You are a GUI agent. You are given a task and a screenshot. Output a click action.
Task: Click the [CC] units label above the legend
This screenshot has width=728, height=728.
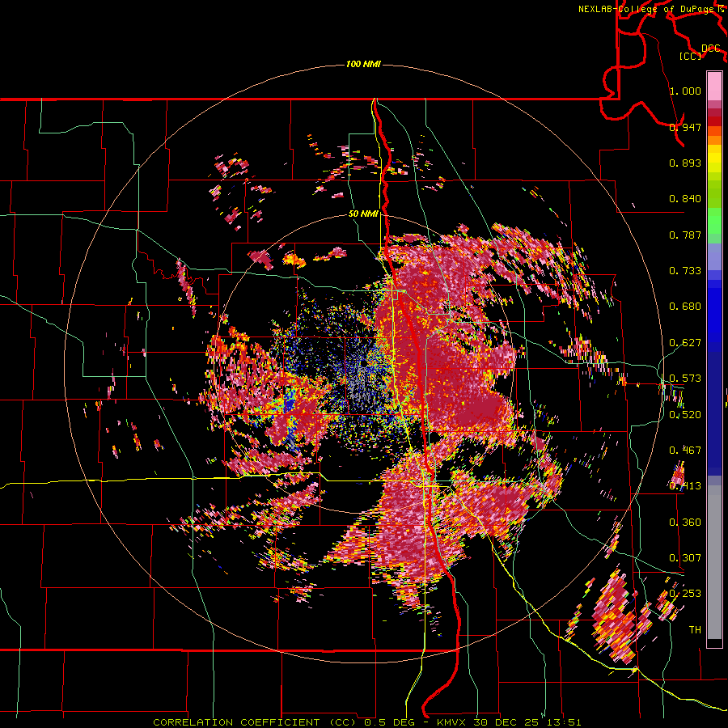point(691,56)
